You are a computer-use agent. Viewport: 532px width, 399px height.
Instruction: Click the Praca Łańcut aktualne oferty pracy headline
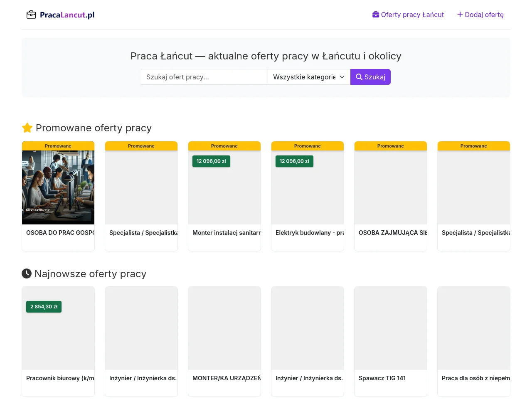266,56
